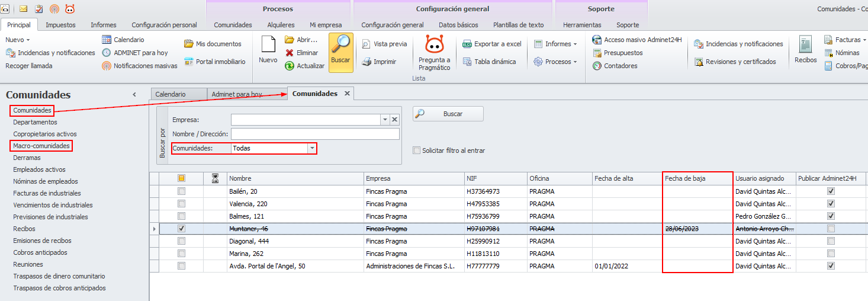This screenshot has width=868, height=301.
Task: Switch to the Calendario document tab
Action: pos(170,94)
